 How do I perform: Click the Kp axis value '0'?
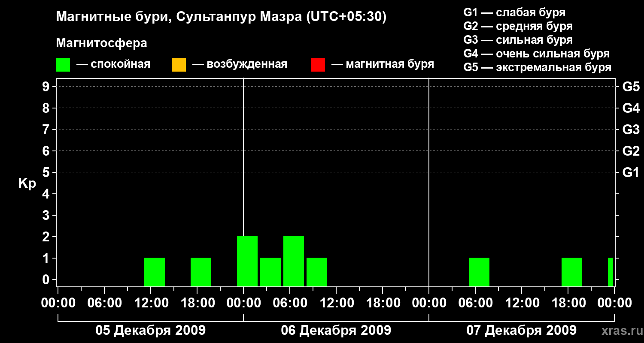47,280
